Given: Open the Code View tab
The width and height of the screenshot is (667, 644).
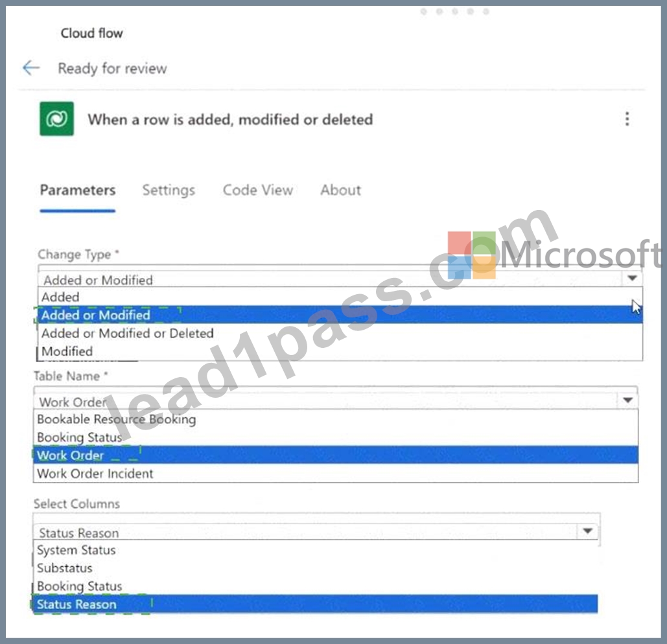Looking at the screenshot, I should 258,190.
